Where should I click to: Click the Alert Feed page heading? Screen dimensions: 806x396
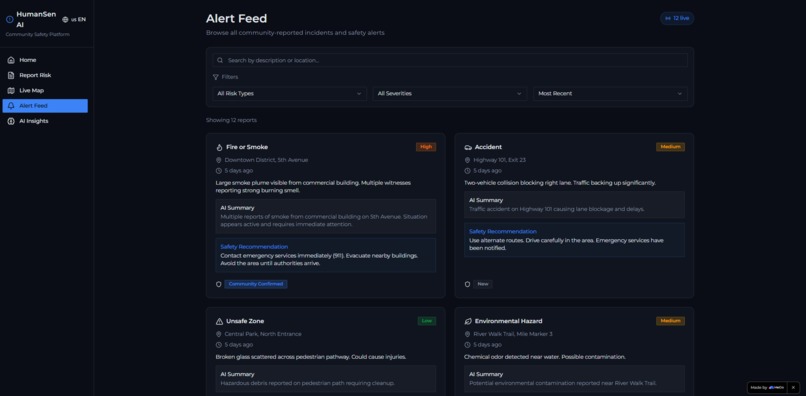pyautogui.click(x=236, y=19)
